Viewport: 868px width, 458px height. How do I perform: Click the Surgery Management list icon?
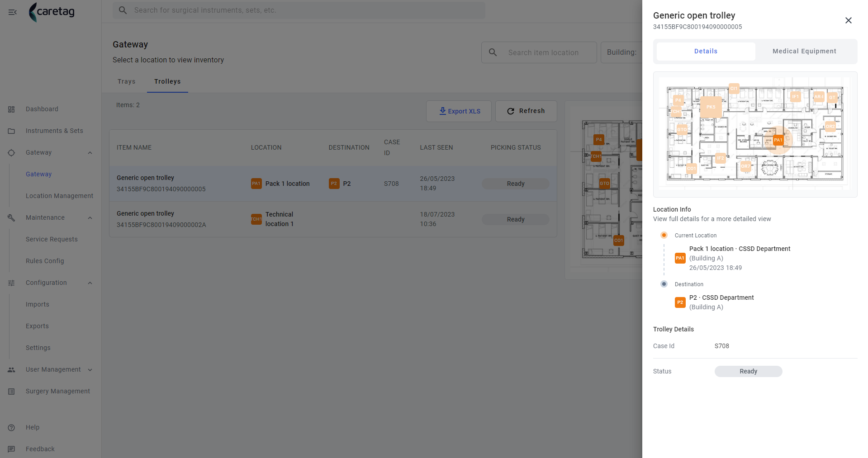pyautogui.click(x=12, y=392)
